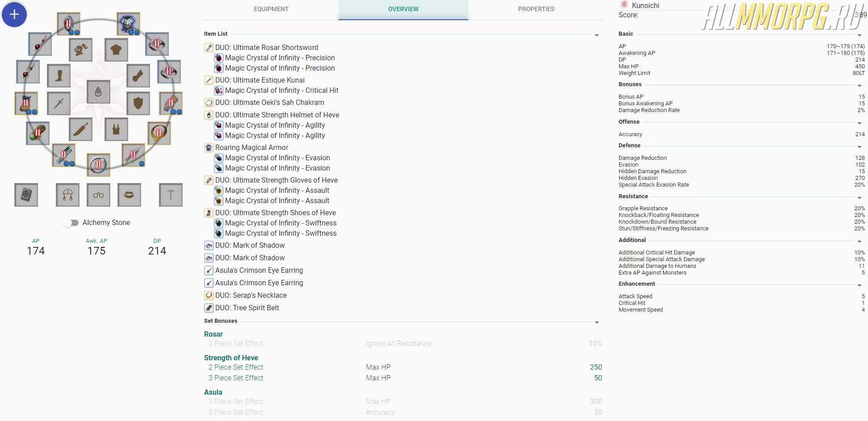The width and height of the screenshot is (868, 421).
Task: Click DUO: Ultimate Strength Shoes of Heve
Action: coord(275,213)
